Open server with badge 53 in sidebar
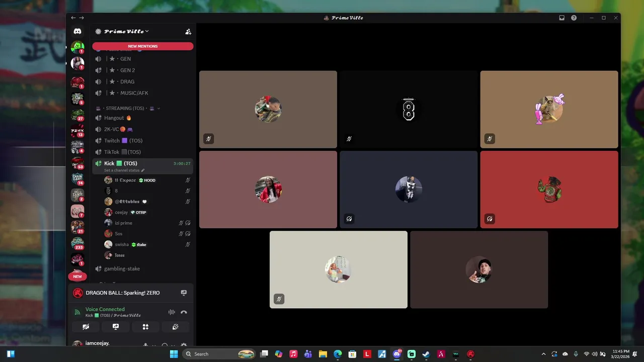 (77, 163)
